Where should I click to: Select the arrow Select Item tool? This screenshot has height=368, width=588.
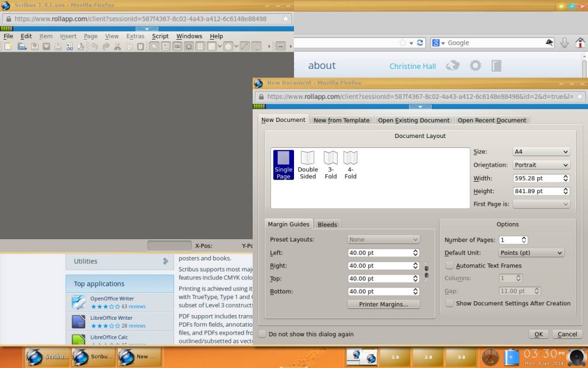coord(154,47)
